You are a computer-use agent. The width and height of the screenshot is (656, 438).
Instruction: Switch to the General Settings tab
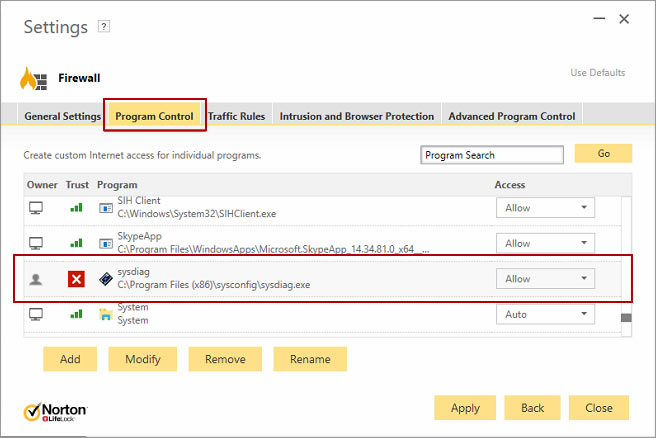(x=62, y=116)
